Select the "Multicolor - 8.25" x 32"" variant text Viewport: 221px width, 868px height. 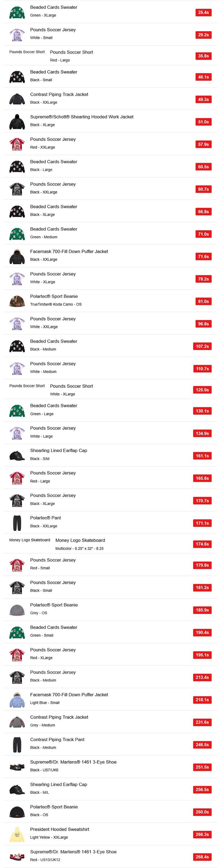click(79, 549)
